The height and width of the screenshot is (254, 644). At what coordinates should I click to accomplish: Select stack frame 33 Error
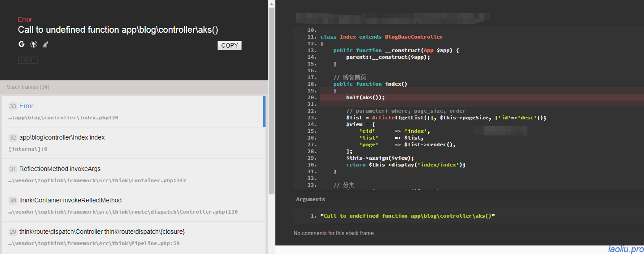coord(26,106)
